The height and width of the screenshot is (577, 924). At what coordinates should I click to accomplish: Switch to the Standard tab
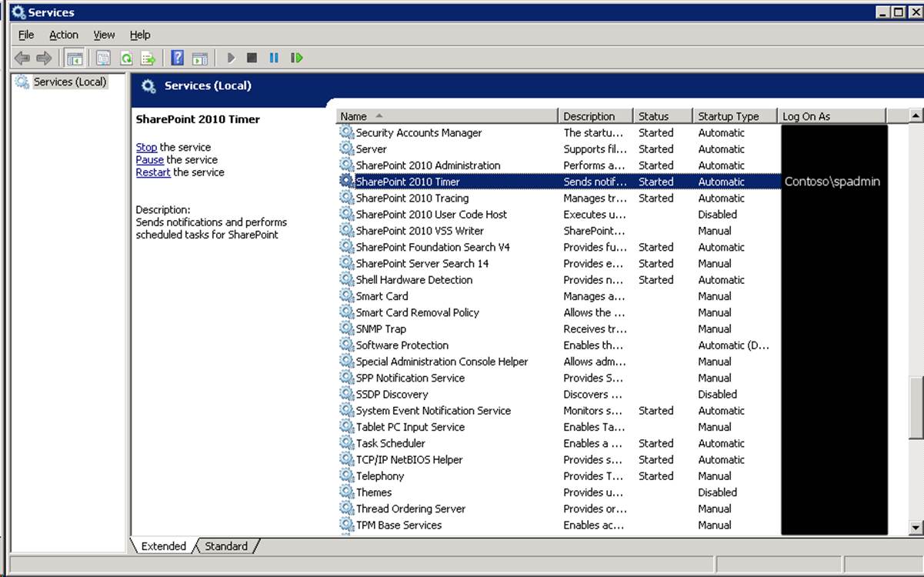(x=225, y=546)
